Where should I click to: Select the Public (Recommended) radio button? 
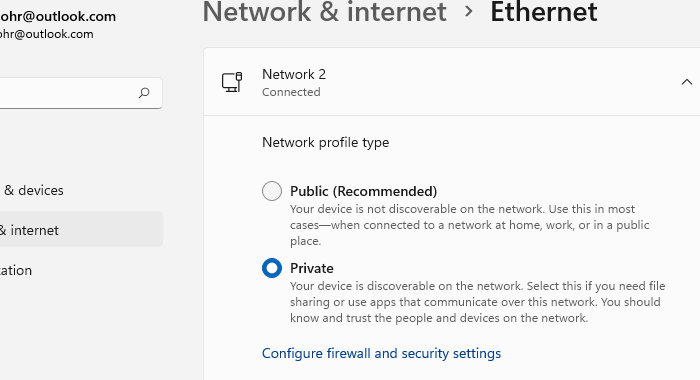click(272, 191)
